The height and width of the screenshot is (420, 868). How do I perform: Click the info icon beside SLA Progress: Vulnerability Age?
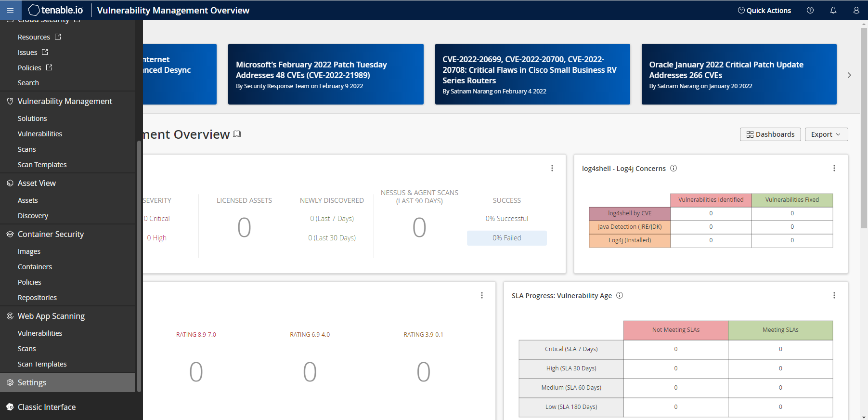[620, 295]
